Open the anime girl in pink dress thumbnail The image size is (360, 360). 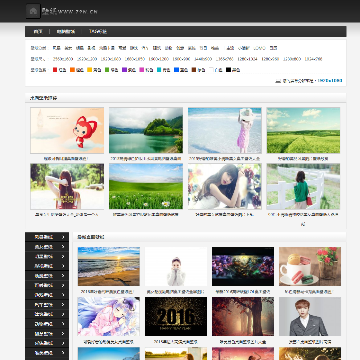click(109, 317)
